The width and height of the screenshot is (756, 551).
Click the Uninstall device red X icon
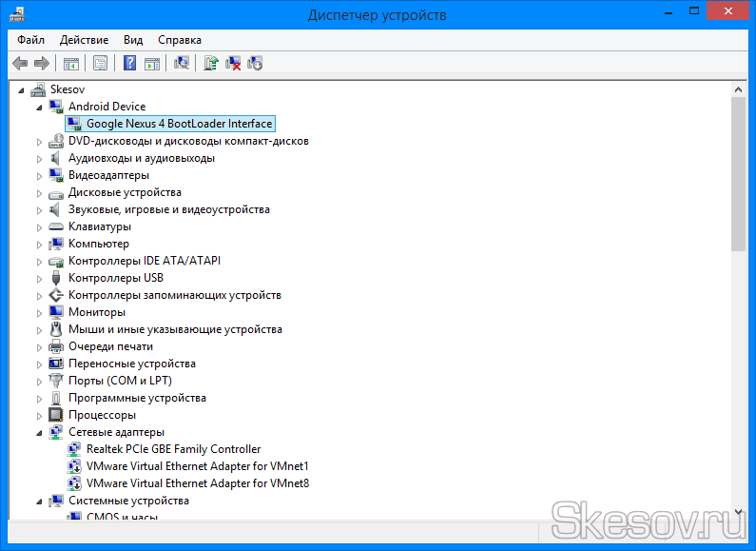point(233,64)
